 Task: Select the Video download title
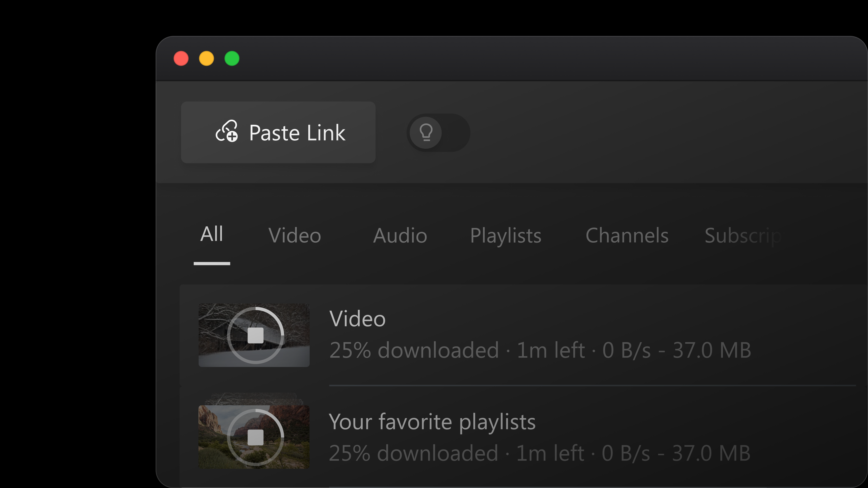tap(358, 319)
